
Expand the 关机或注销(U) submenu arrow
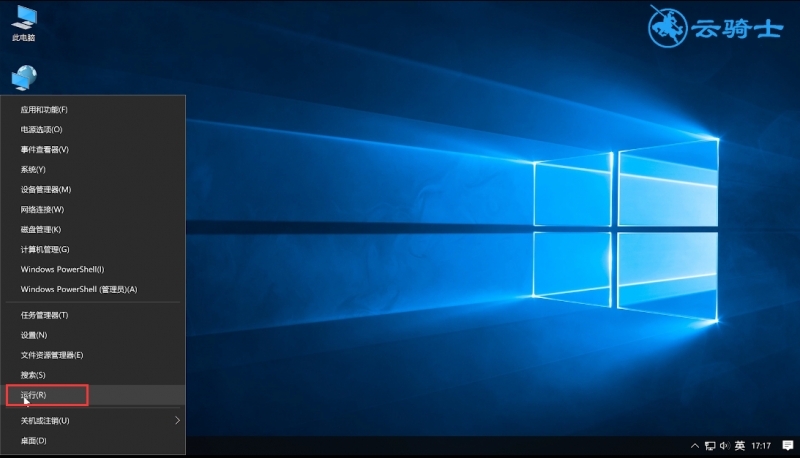click(x=178, y=421)
